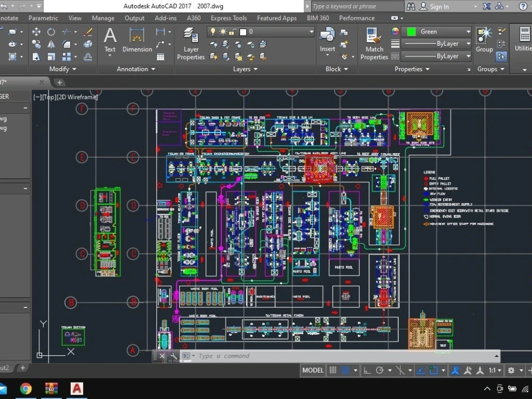Image resolution: width=532 pixels, height=399 pixels.
Task: Select the Move tool in Modify panel
Action: (x=36, y=31)
